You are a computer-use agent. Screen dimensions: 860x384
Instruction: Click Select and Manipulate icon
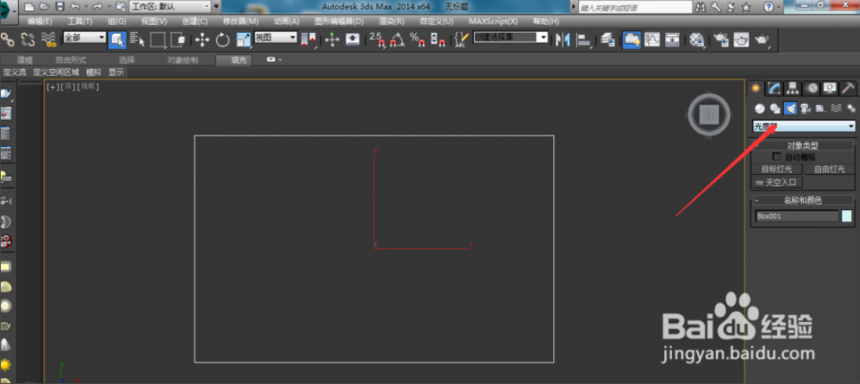coord(332,39)
